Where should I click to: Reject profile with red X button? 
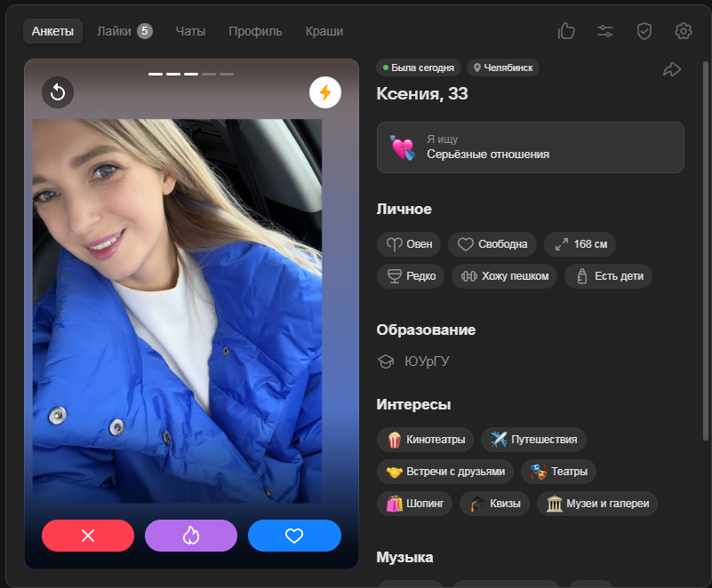click(x=88, y=536)
